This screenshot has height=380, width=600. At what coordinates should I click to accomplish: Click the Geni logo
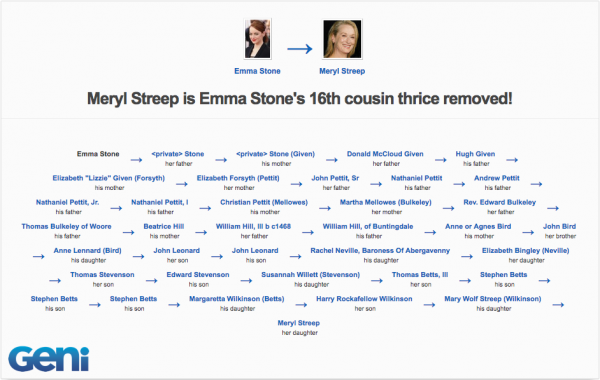(49, 359)
